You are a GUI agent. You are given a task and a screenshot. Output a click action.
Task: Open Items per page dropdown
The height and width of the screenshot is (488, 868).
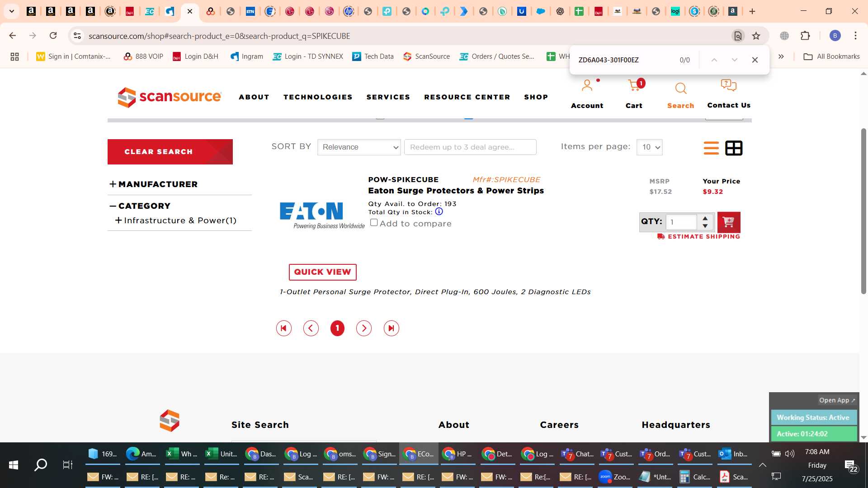[x=649, y=147]
